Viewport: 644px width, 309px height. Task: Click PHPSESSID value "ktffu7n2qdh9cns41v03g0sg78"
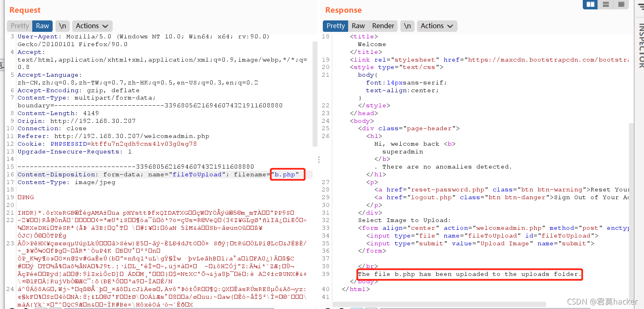[x=144, y=144]
